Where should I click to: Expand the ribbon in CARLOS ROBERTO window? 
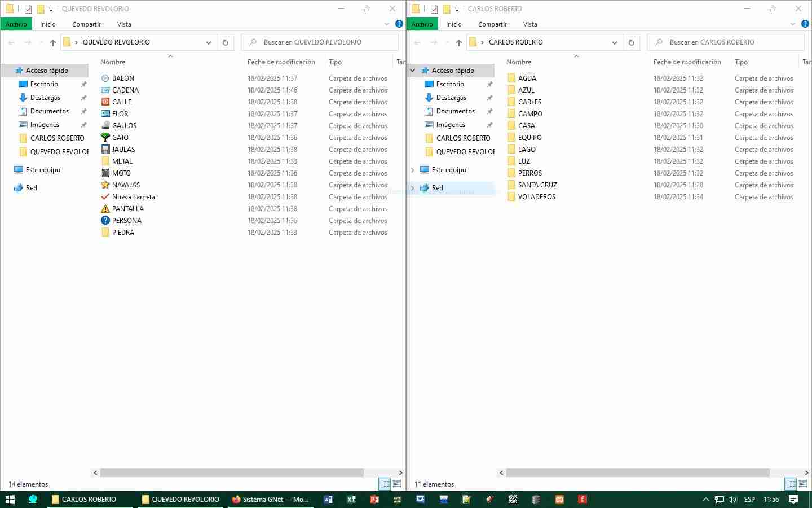click(x=793, y=24)
